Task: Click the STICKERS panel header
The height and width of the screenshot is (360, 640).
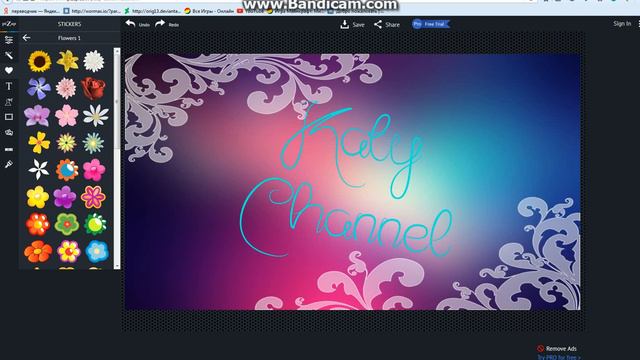Action: pos(69,24)
